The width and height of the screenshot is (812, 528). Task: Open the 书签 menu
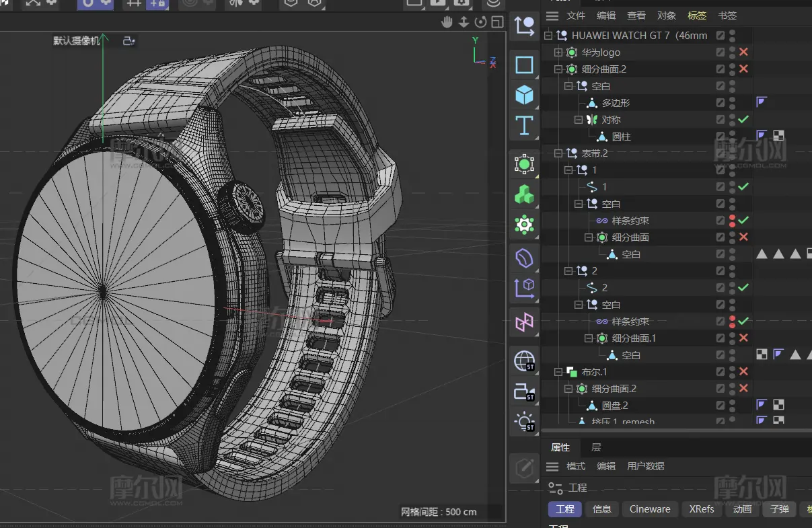pyautogui.click(x=727, y=15)
